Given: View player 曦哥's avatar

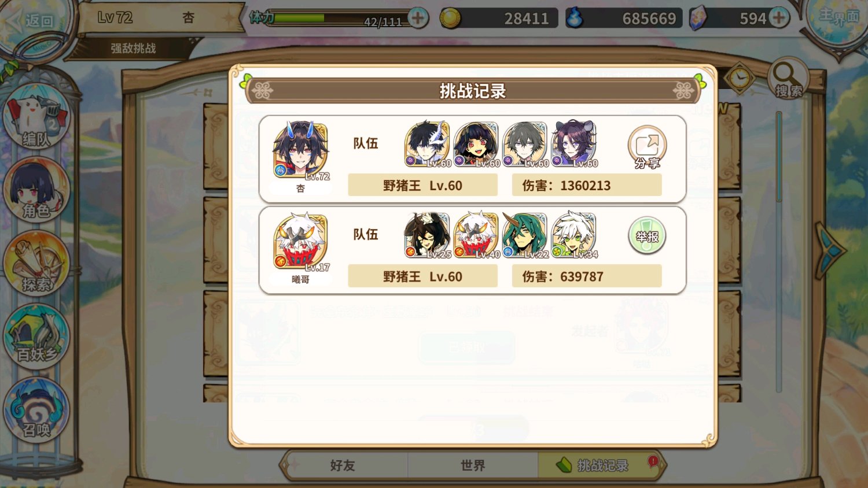Looking at the screenshot, I should point(301,241).
